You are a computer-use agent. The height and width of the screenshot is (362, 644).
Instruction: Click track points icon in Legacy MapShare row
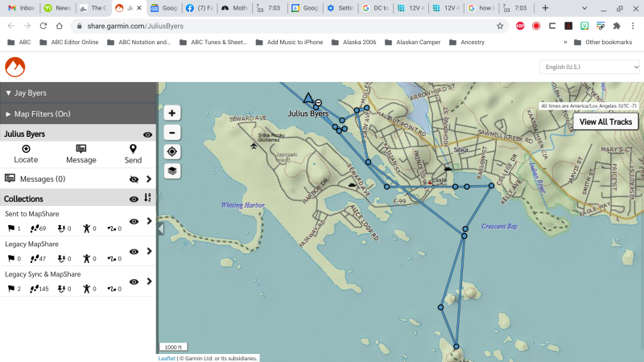pyautogui.click(x=35, y=258)
